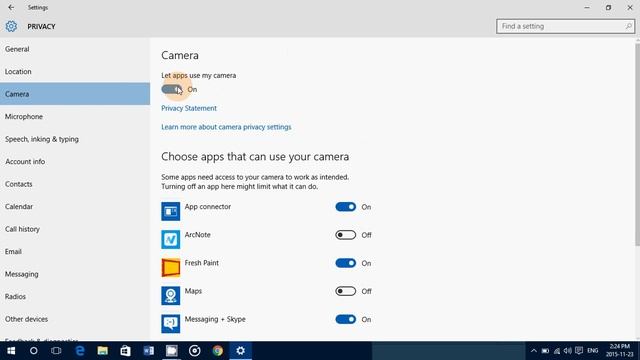Click the battery tray icon

pyautogui.click(x=545, y=351)
